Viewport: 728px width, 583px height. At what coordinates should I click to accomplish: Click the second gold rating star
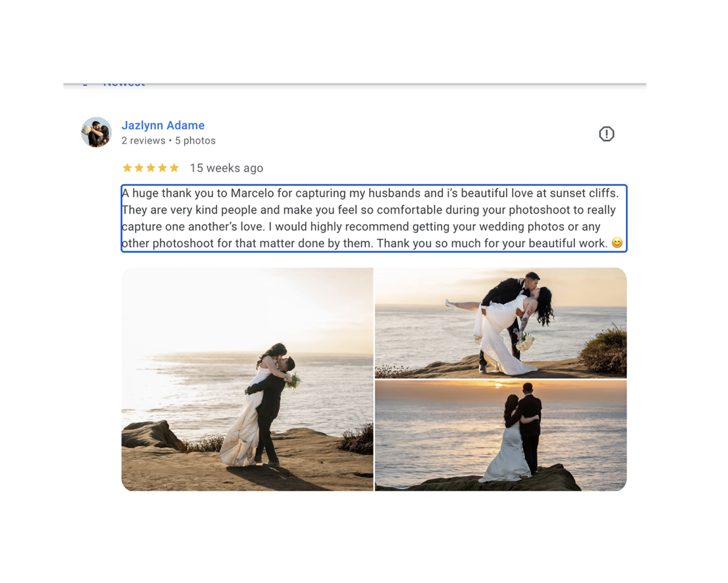(139, 168)
